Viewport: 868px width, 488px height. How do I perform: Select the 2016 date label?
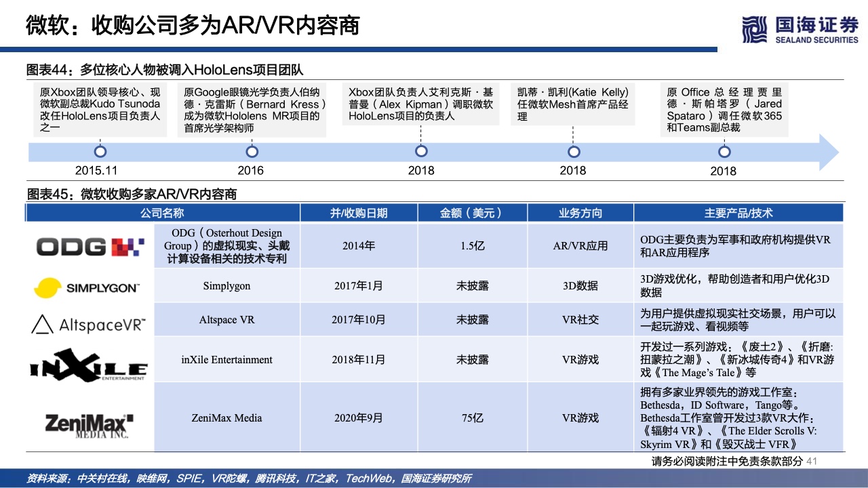point(251,171)
